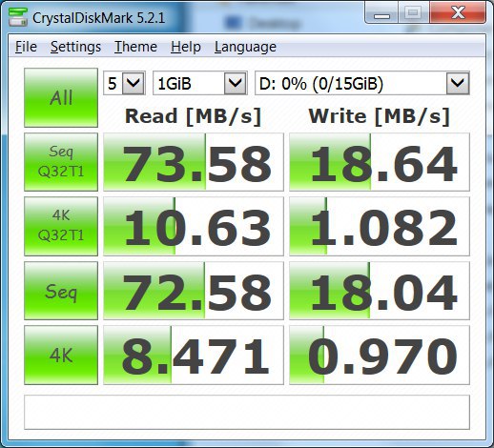494x448 pixels.
Task: Select the 10.63 4K Q32T1 read result
Action: click(x=194, y=226)
